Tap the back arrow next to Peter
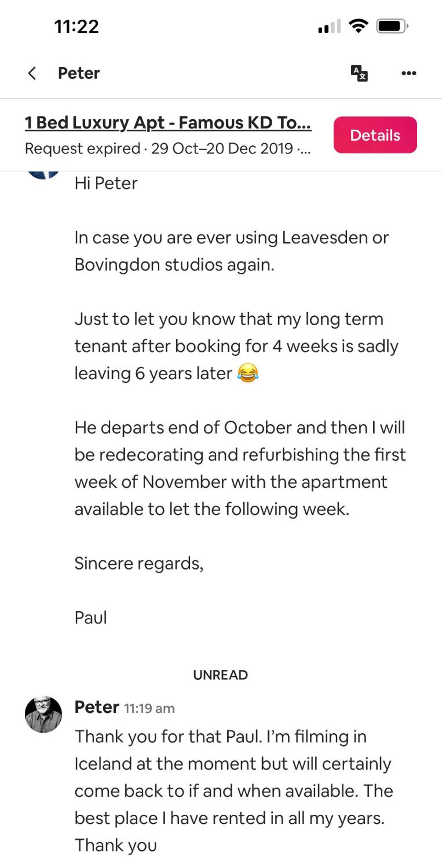Screen dimensions: 442x868 click(32, 73)
